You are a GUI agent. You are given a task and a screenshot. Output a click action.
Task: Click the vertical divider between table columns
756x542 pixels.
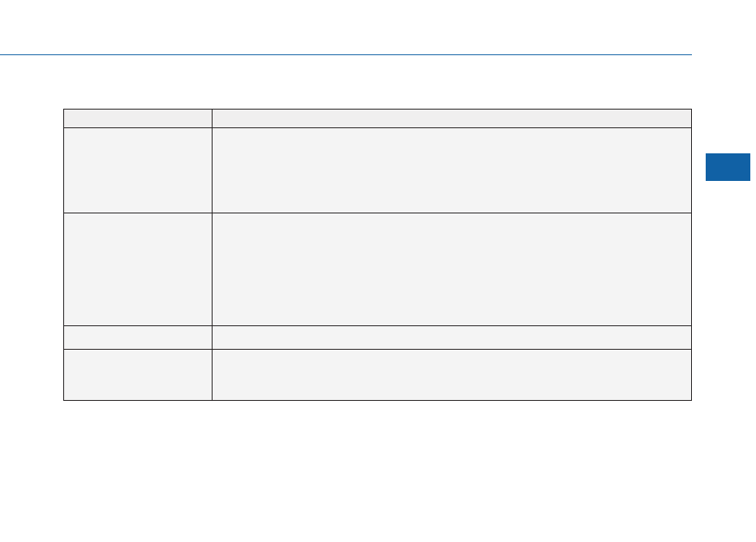click(x=213, y=255)
